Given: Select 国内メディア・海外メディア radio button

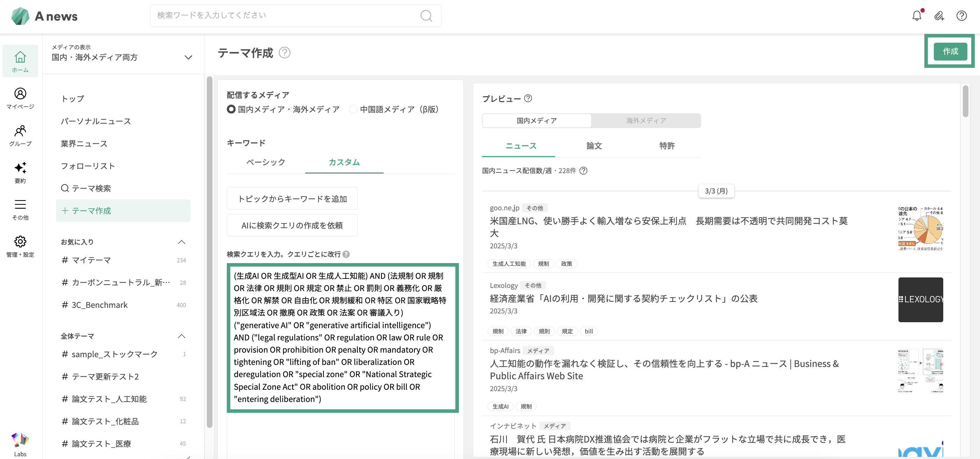Looking at the screenshot, I should pos(231,109).
